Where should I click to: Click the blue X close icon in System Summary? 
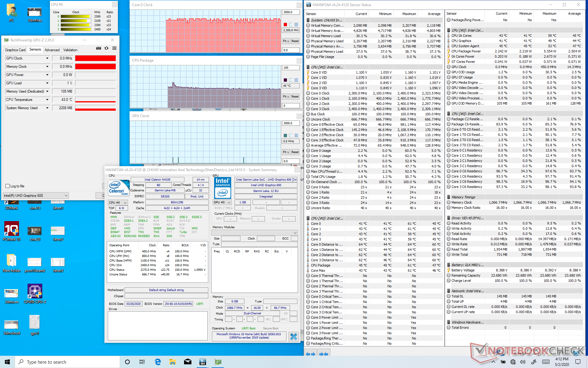click(x=293, y=336)
